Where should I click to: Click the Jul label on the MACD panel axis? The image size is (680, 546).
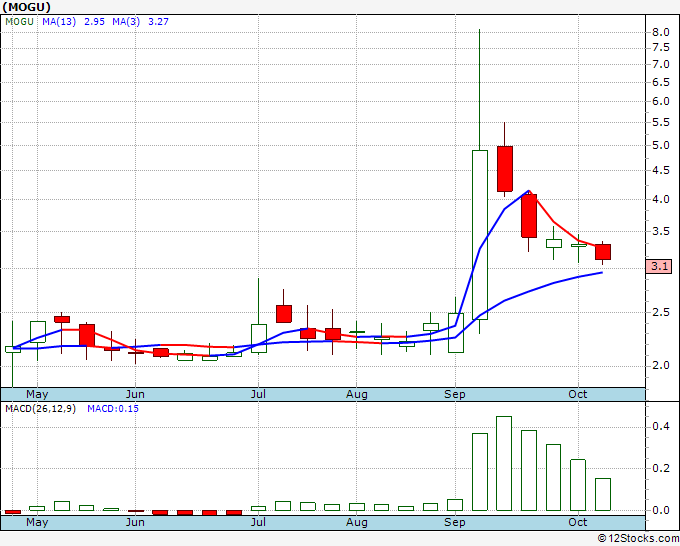tap(259, 522)
